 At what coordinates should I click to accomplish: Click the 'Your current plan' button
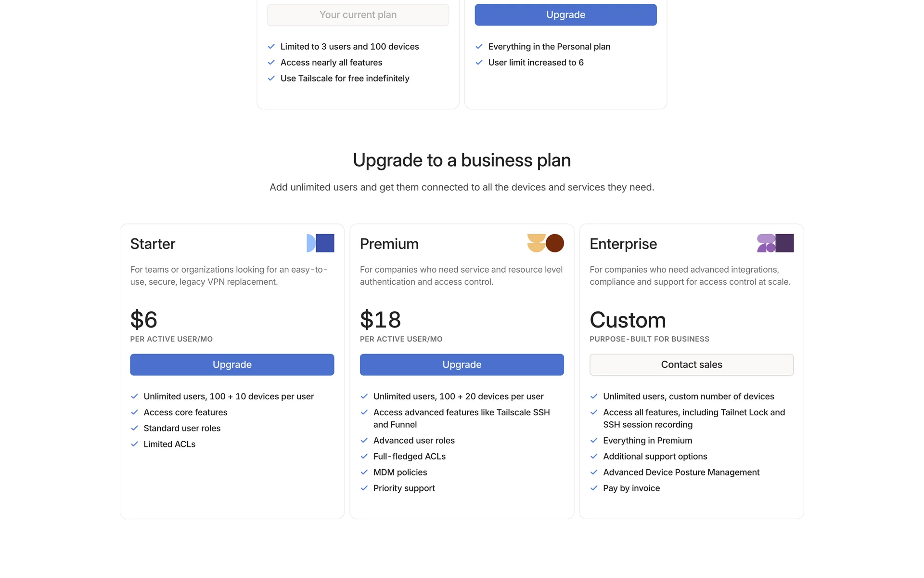coord(358,15)
